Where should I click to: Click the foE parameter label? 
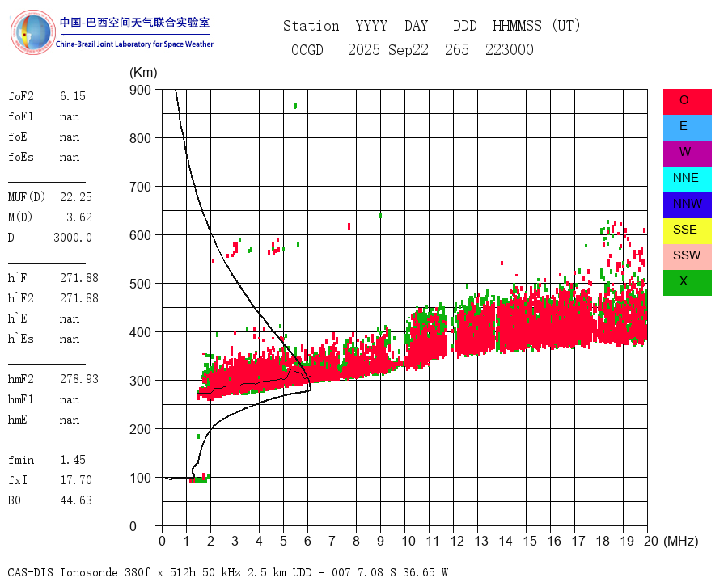(x=18, y=137)
